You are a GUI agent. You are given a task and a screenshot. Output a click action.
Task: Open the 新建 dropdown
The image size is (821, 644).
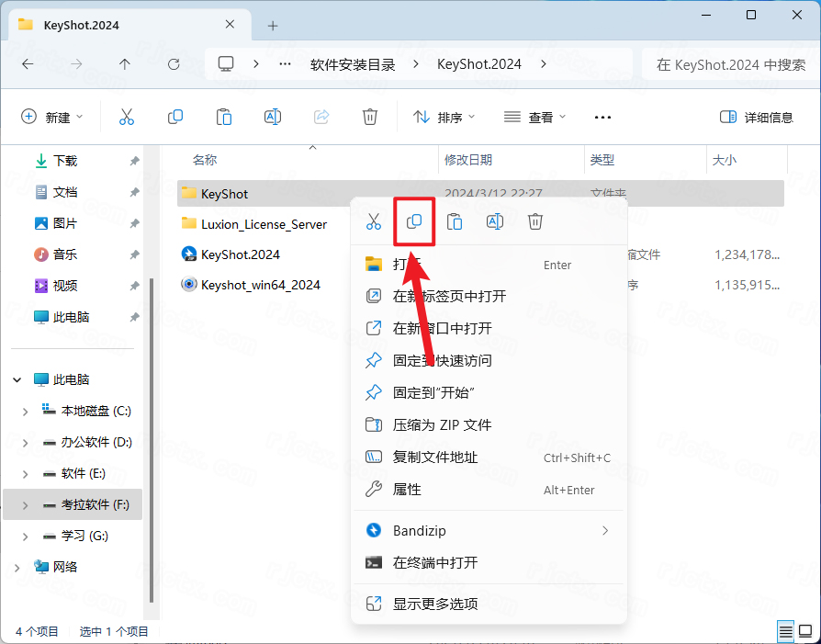pyautogui.click(x=51, y=117)
